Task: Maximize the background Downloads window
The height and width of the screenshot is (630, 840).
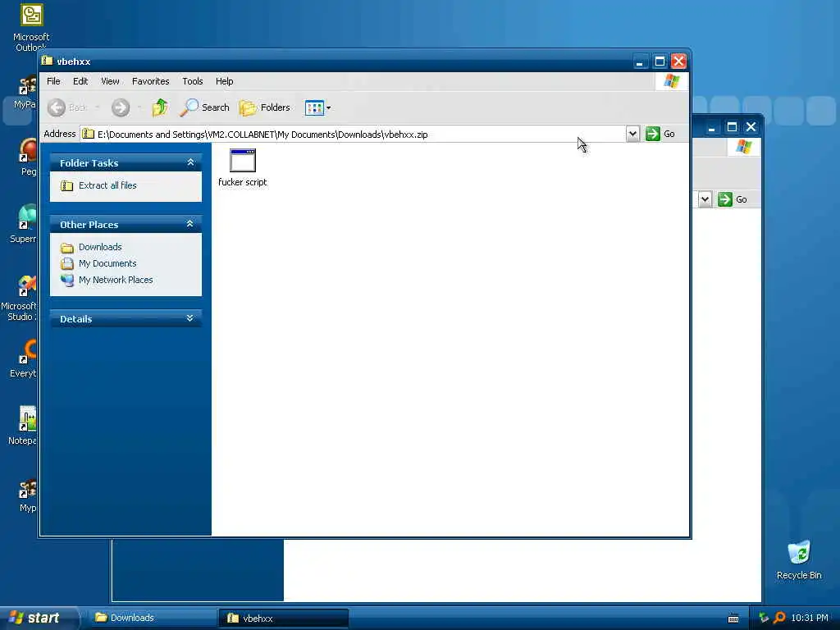Action: point(731,127)
